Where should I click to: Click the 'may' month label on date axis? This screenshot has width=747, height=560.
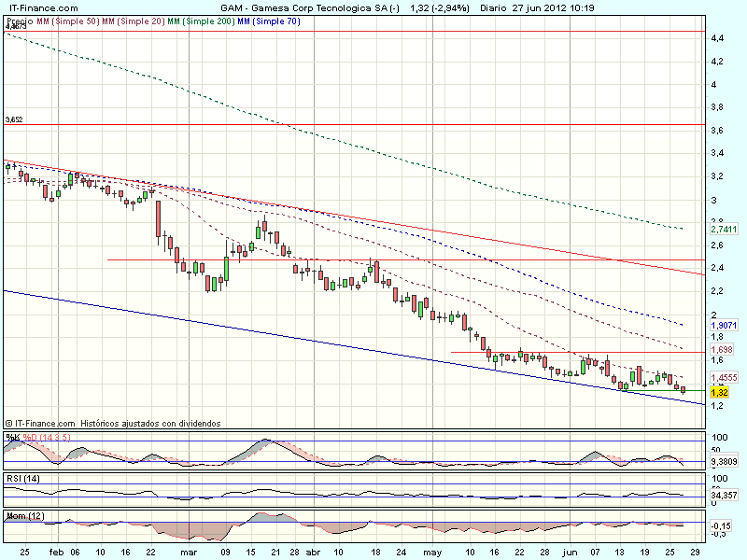coord(432,553)
